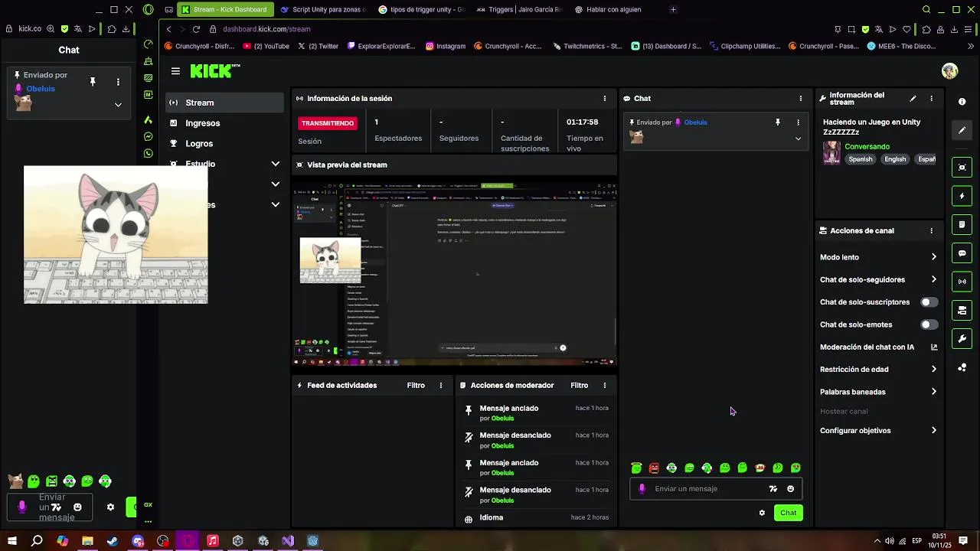Open notification center in system tray
The width and height of the screenshot is (980, 551).
pos(963,541)
